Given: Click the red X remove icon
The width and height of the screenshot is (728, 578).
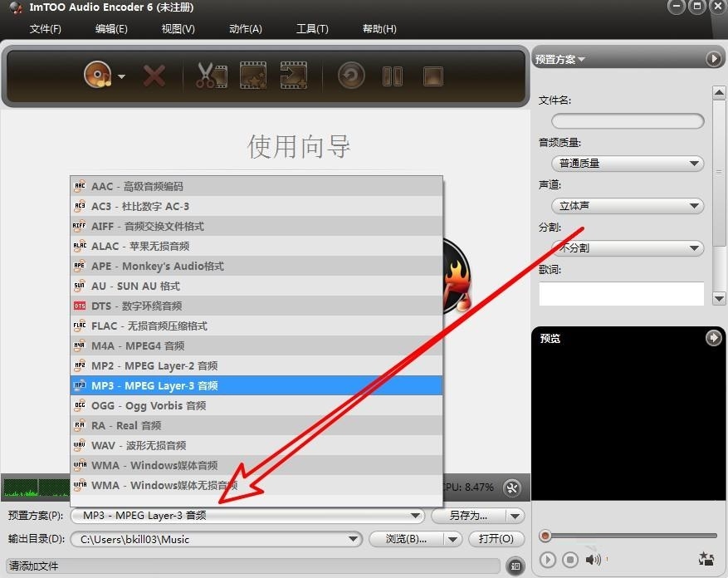Looking at the screenshot, I should coord(154,76).
